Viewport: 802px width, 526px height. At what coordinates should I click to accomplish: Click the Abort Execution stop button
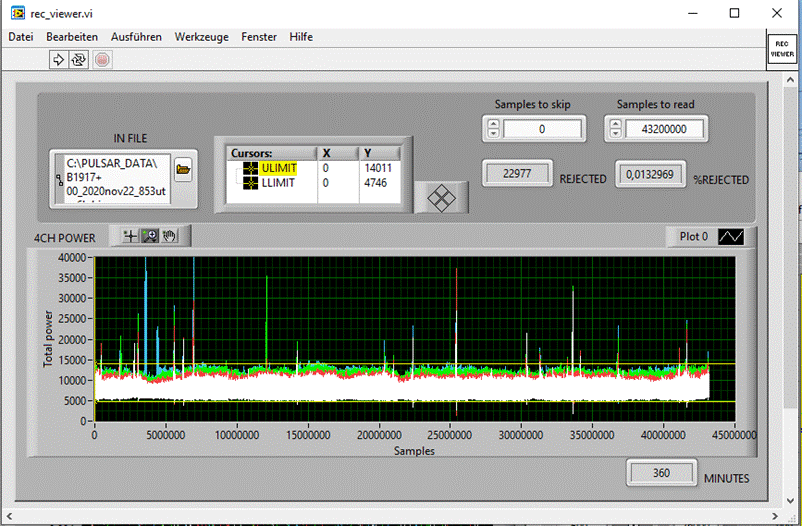(x=102, y=60)
